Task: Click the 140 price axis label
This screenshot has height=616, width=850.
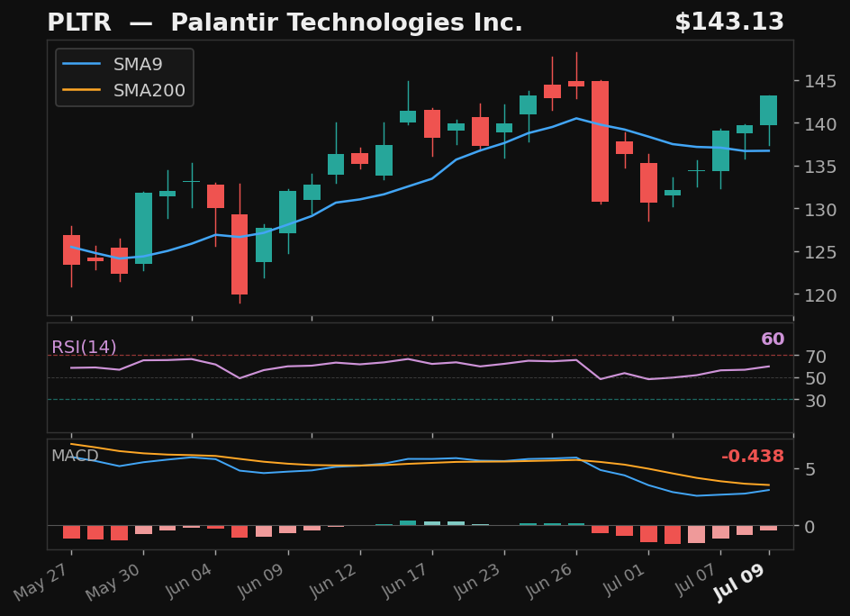Action: (820, 124)
